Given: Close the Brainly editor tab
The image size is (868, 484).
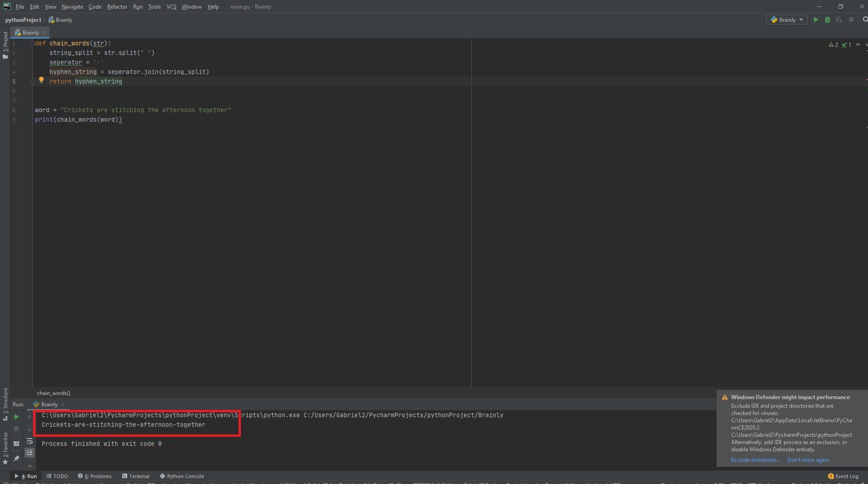Looking at the screenshot, I should (x=44, y=33).
